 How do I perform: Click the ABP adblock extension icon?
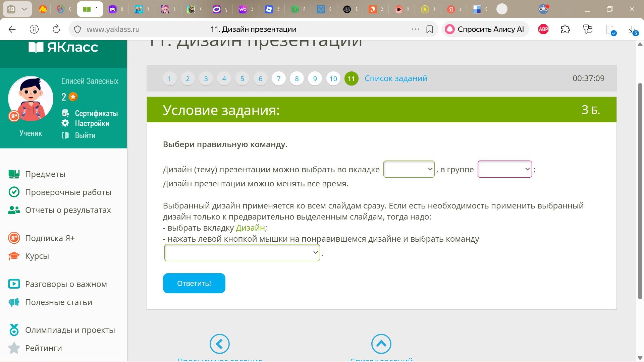point(543,29)
